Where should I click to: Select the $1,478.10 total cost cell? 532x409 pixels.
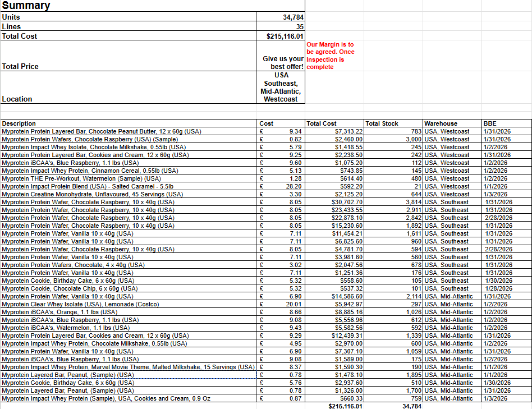(x=334, y=375)
